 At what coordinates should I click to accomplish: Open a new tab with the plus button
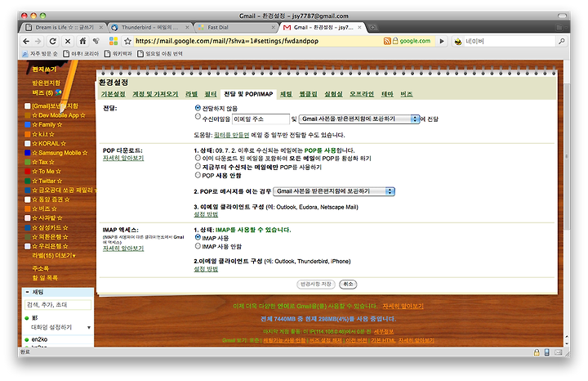(372, 28)
